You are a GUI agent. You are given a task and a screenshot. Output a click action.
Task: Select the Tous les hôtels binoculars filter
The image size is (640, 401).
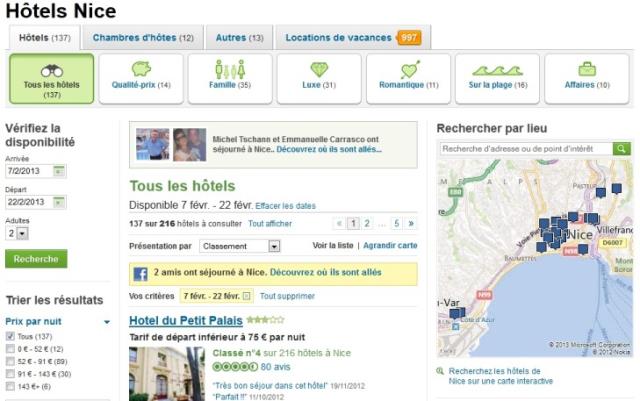click(51, 79)
